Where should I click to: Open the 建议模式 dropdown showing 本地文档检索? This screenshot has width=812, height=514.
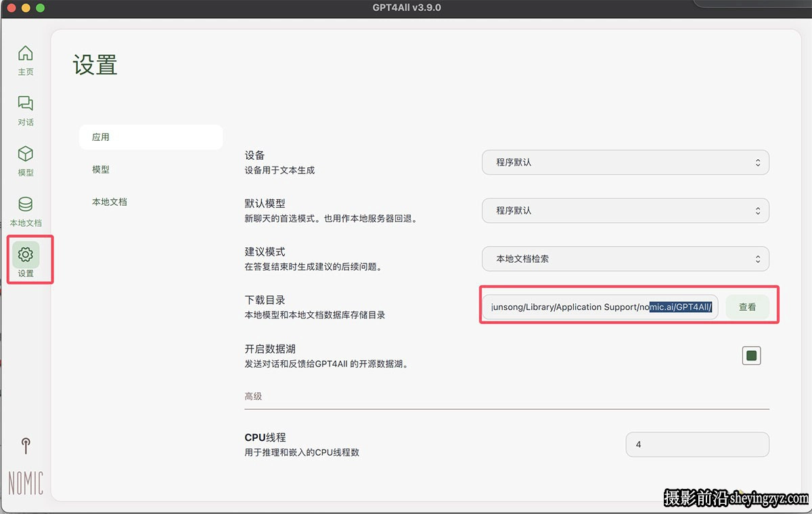point(625,259)
